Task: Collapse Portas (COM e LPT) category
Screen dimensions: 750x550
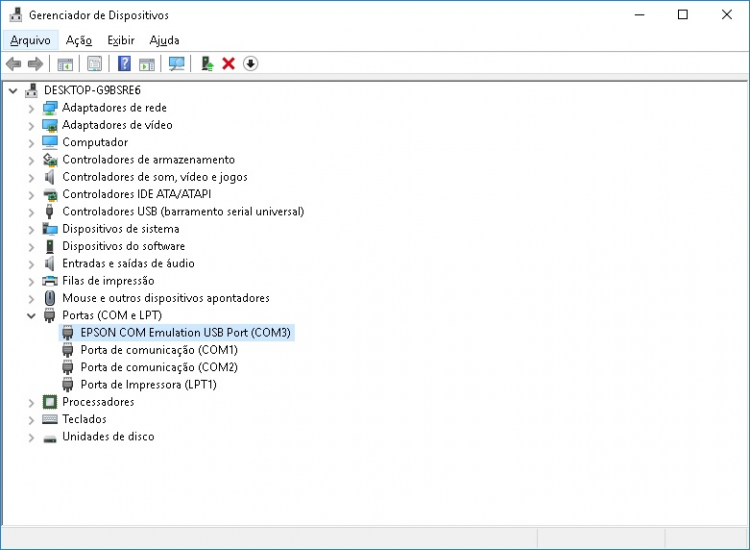Action: [x=32, y=316]
